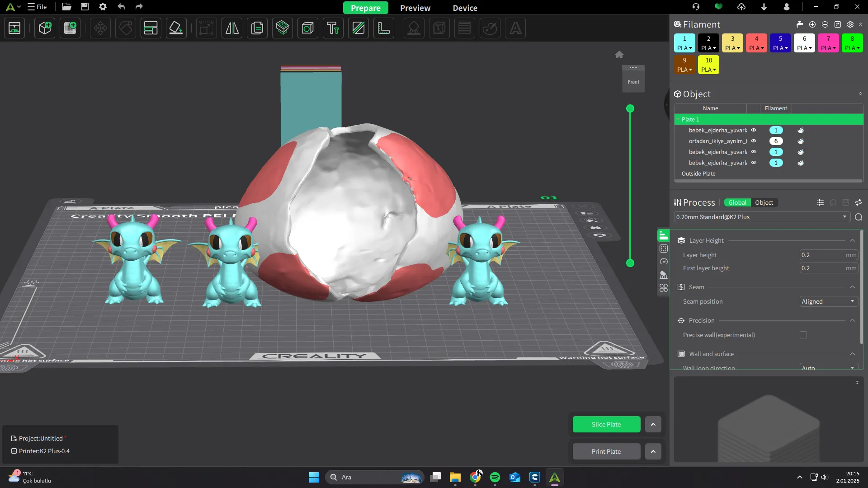Select the Measure tool icon

tap(384, 28)
